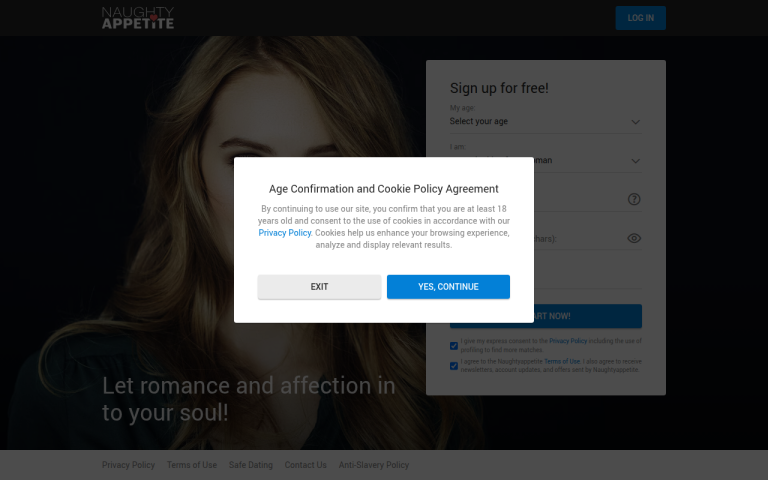Open Terms of Use link in agreement text
The width and height of the screenshot is (768, 480).
[x=562, y=361]
